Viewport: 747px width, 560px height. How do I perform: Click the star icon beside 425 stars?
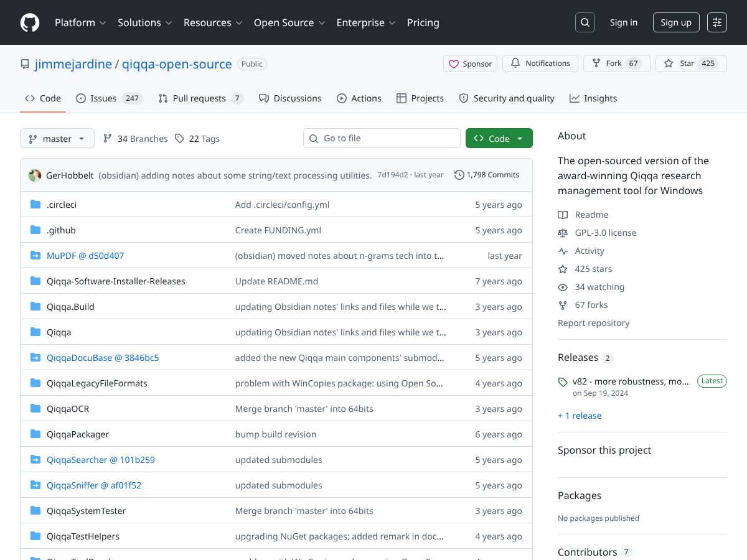(x=563, y=269)
